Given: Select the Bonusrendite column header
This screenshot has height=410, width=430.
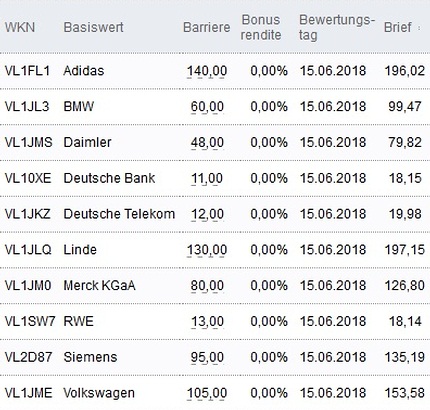Looking at the screenshot, I should (x=261, y=27).
